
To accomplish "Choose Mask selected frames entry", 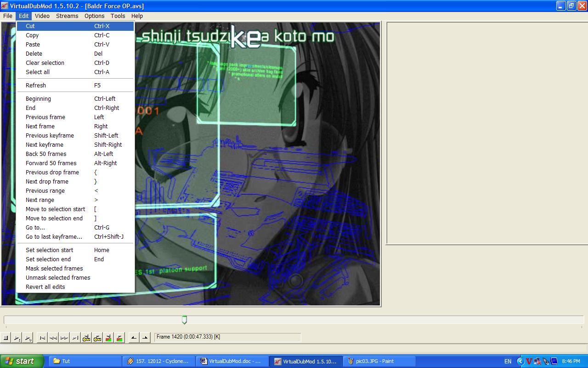I will (x=75, y=269).
